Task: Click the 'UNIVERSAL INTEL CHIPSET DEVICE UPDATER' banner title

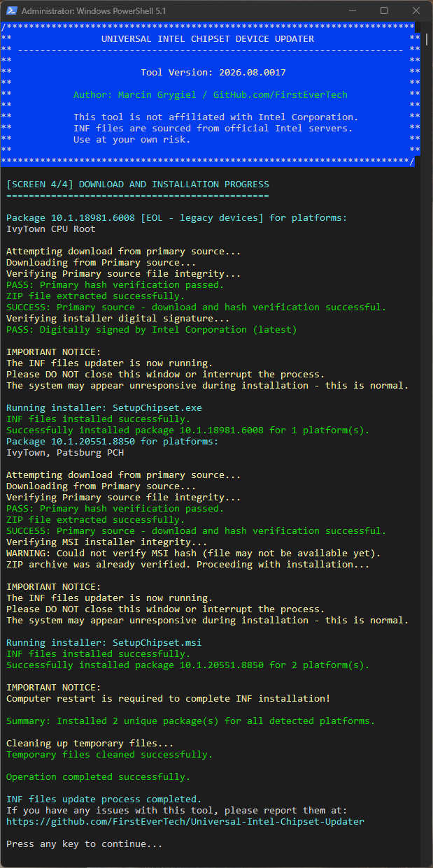Action: [208, 39]
